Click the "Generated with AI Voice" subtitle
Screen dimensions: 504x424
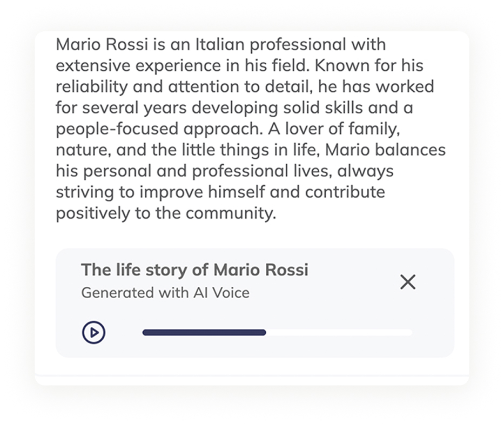165,293
